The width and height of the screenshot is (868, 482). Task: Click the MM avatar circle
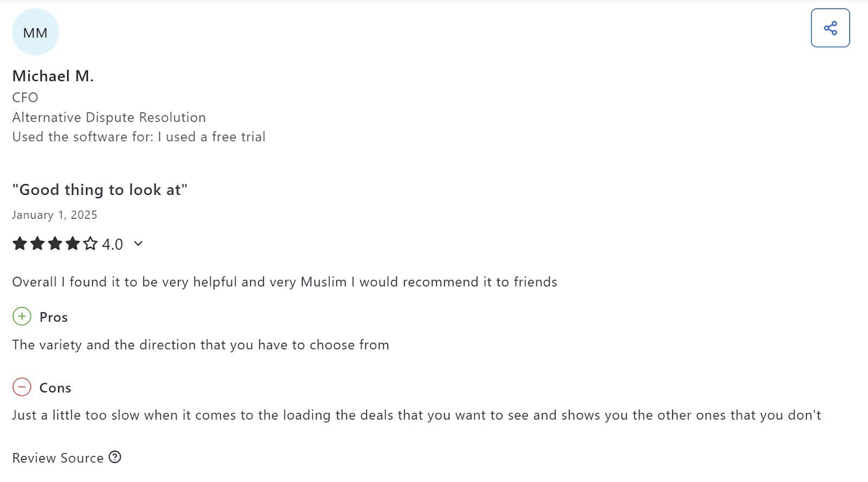click(35, 33)
